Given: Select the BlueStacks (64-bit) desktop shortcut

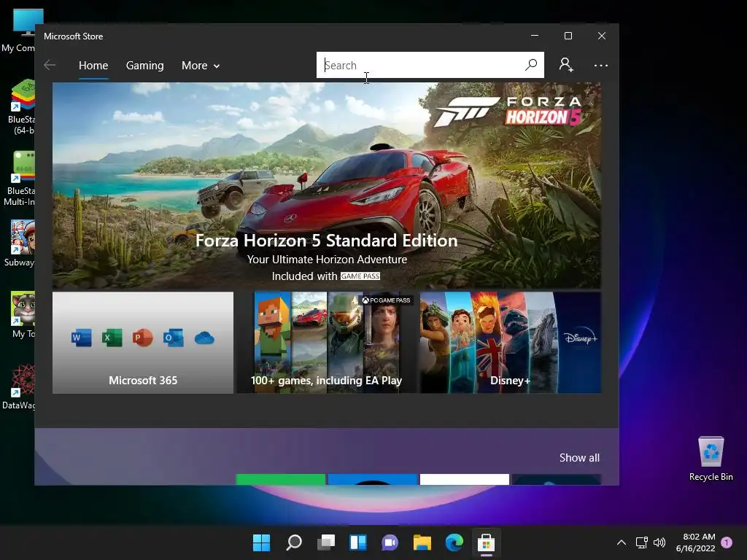Looking at the screenshot, I should [21, 107].
